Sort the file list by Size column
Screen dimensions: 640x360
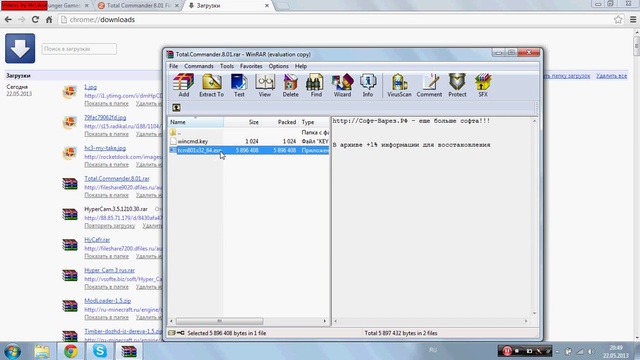coord(242,122)
